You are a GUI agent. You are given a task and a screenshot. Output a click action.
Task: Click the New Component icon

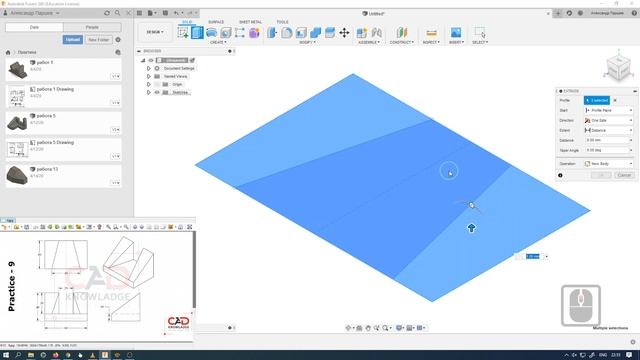tap(362, 33)
